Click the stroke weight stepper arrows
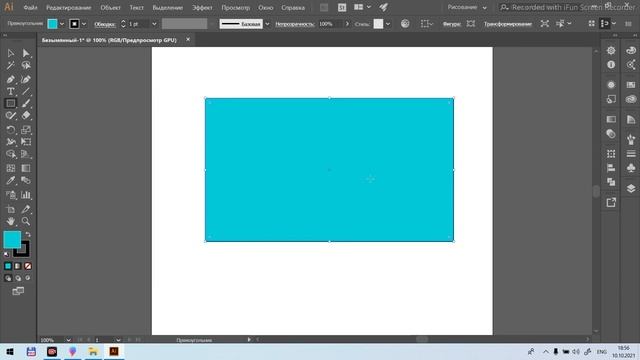This screenshot has width=640, height=360. point(123,24)
